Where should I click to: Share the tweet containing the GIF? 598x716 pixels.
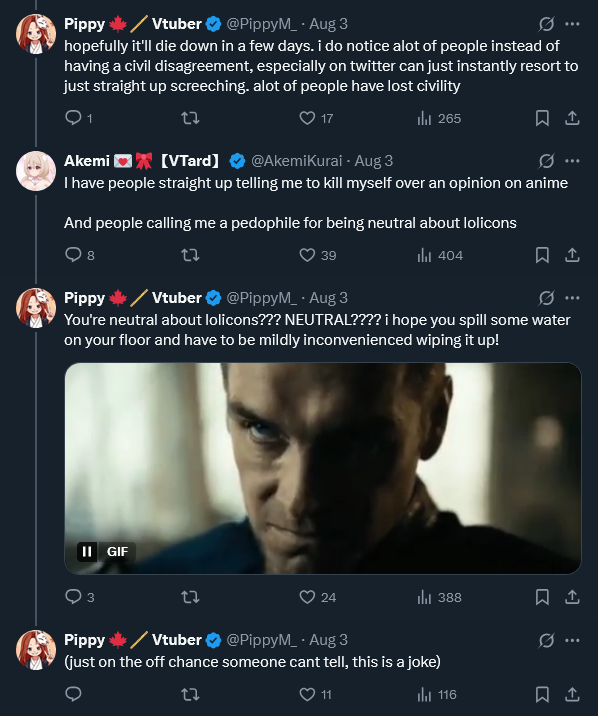[x=572, y=597]
